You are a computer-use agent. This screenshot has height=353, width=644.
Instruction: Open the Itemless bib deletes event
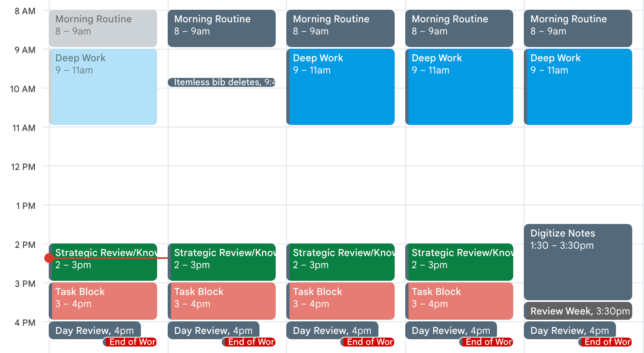coord(222,82)
